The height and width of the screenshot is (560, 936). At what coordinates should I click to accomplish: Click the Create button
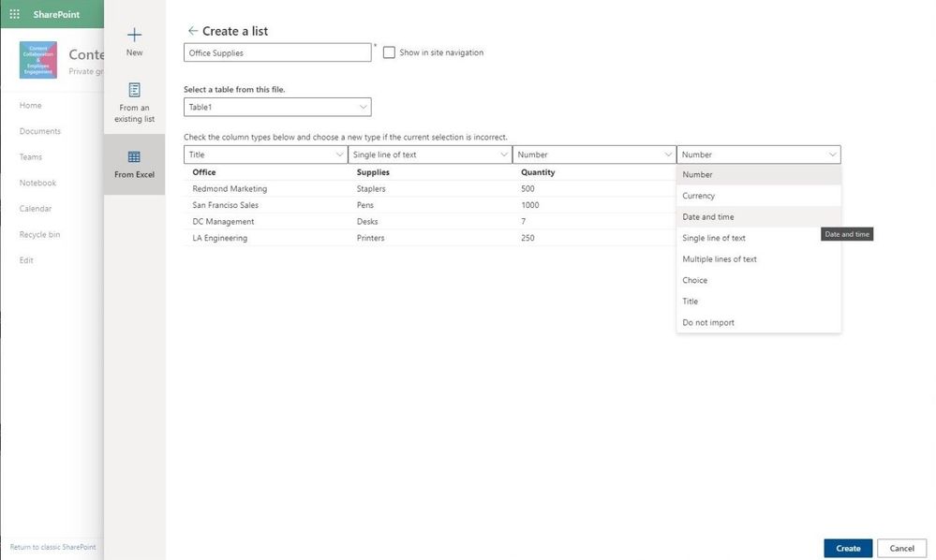click(848, 548)
